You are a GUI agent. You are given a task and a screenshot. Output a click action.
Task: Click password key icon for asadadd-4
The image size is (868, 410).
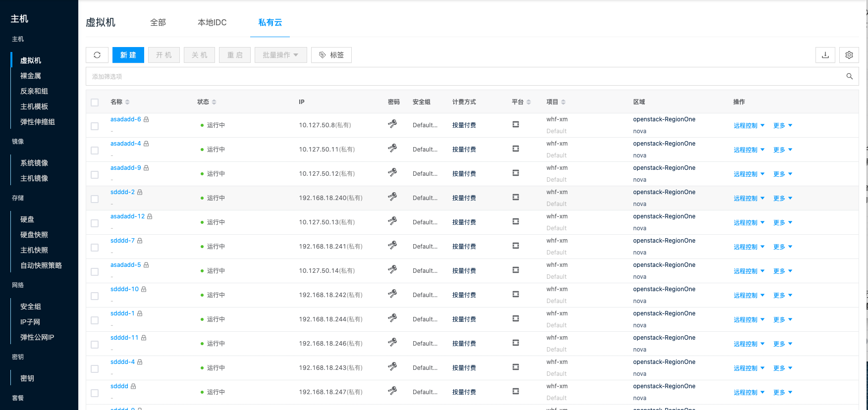click(x=392, y=148)
